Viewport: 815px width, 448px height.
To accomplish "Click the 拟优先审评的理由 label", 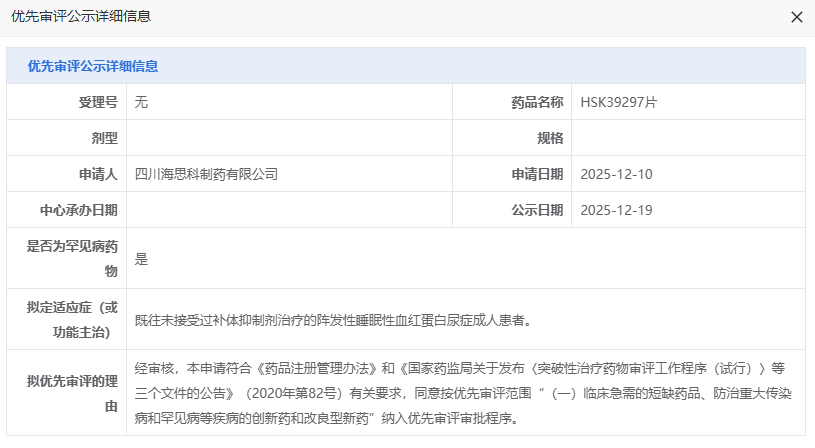I will [x=72, y=393].
